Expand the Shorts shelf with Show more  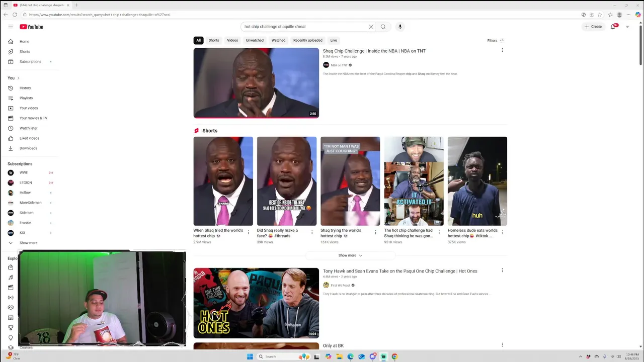tap(350, 255)
